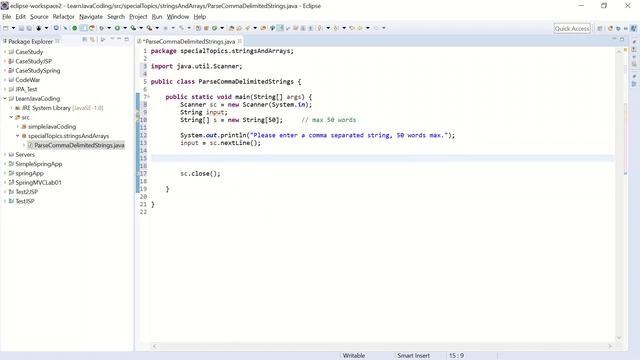Collapse the src folder
The image size is (640, 360).
(x=11, y=117)
